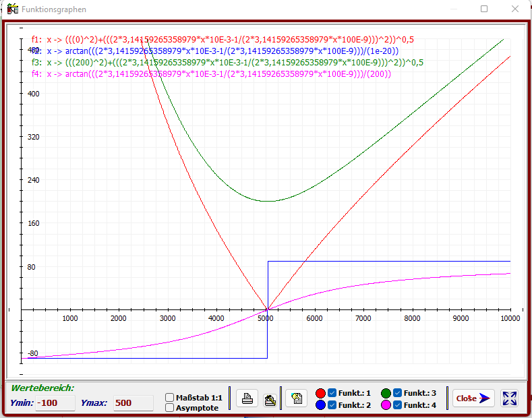The height and width of the screenshot is (418, 532).
Task: Focus the Ymax value field
Action: point(132,403)
